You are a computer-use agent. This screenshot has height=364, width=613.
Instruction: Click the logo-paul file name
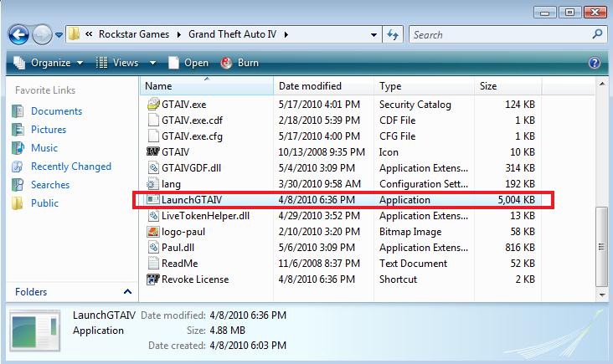point(183,232)
